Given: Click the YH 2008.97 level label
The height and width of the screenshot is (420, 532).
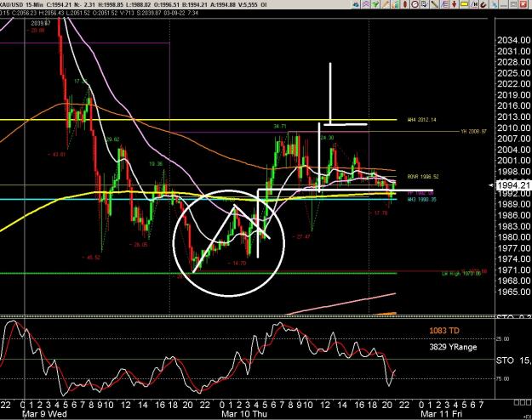Looking at the screenshot, I should [473, 131].
